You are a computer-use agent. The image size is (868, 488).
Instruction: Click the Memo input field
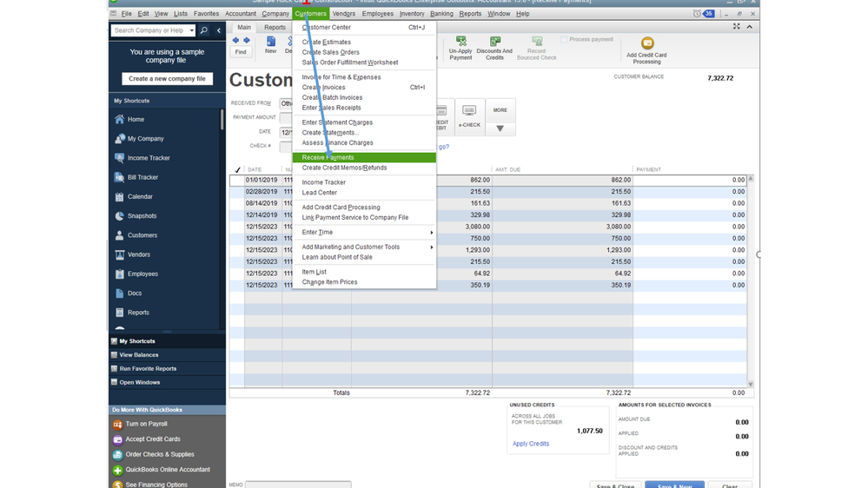298,485
